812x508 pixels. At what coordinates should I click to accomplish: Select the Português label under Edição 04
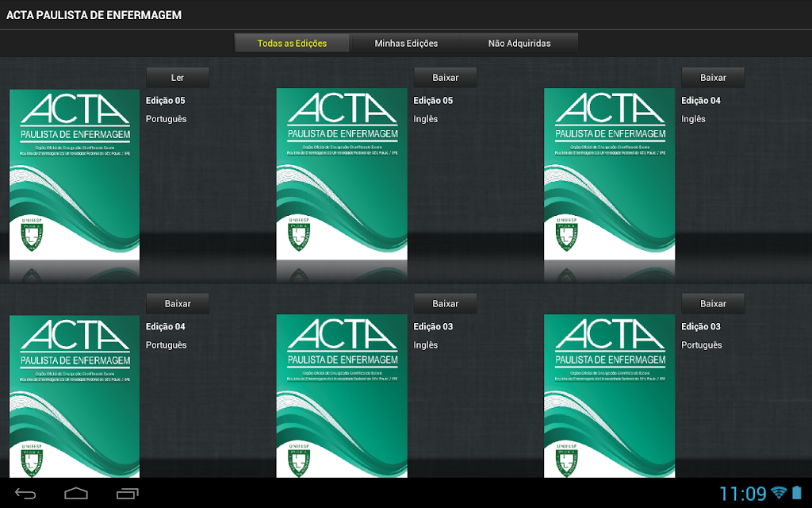(x=166, y=345)
